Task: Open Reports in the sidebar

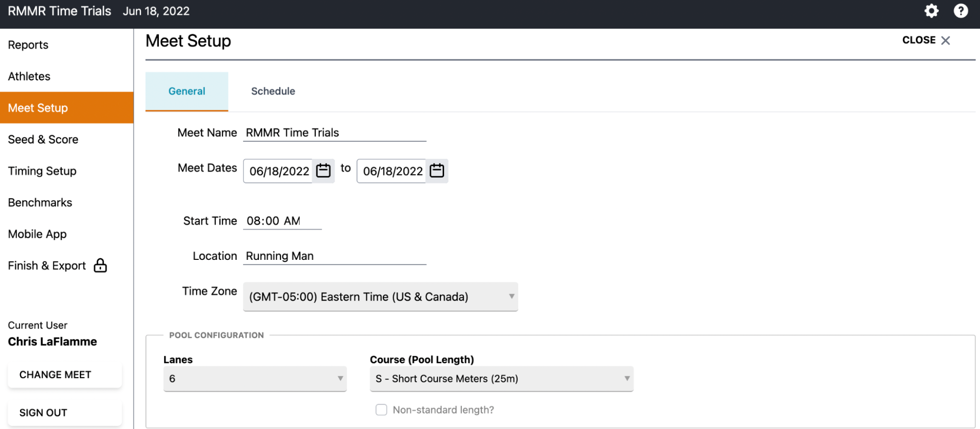Action: 28,45
